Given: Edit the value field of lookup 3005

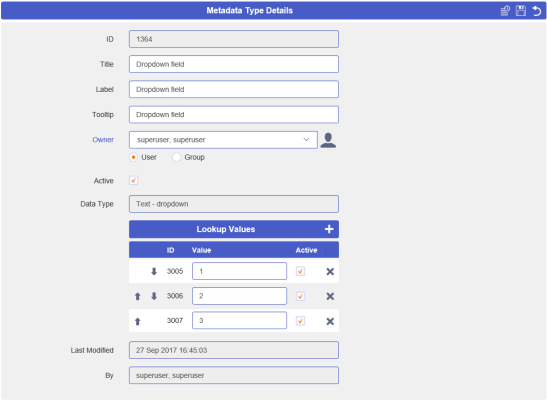Looking at the screenshot, I should tap(239, 271).
